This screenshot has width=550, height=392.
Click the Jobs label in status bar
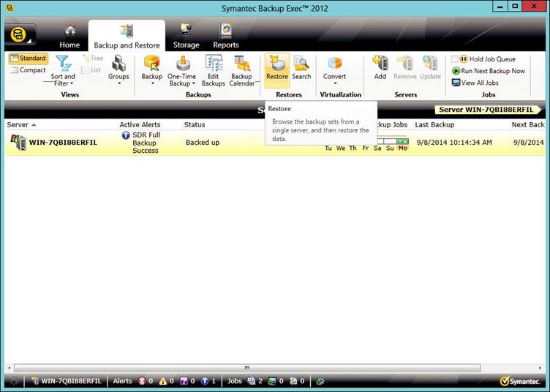coord(235,381)
